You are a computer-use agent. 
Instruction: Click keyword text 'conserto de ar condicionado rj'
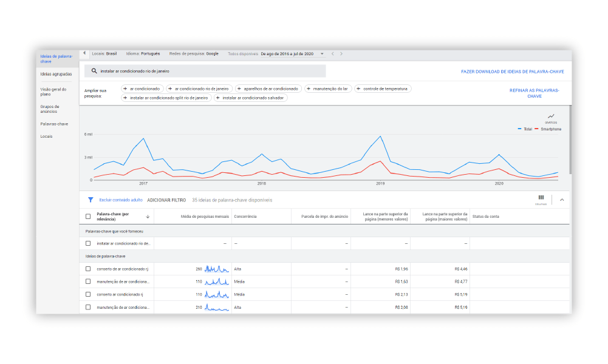[123, 269]
